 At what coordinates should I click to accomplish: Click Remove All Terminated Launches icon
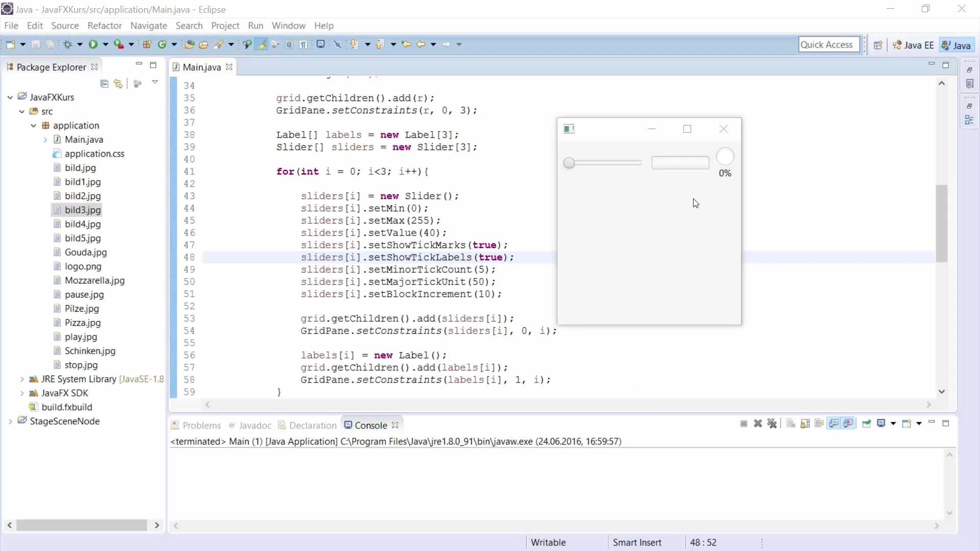pyautogui.click(x=772, y=423)
